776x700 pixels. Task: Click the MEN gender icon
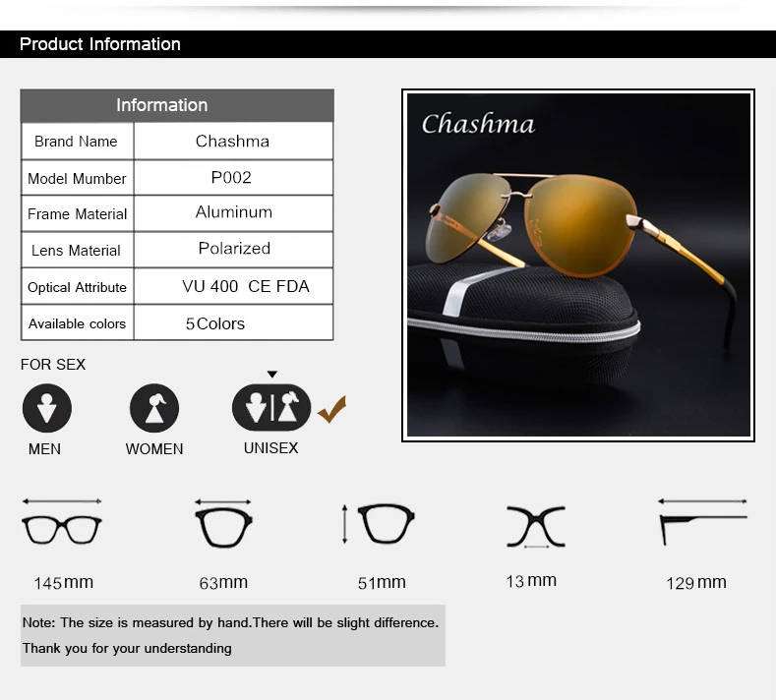tap(47, 408)
